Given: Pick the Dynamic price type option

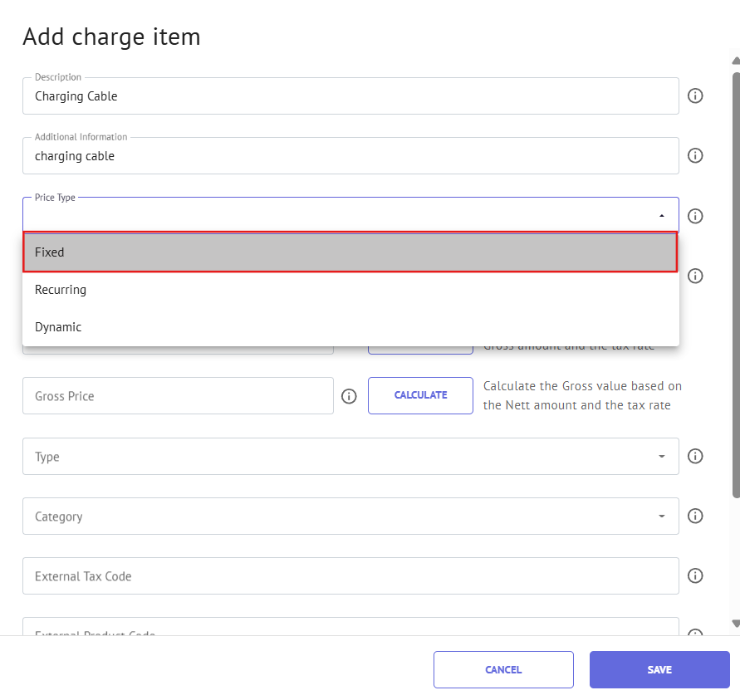Looking at the screenshot, I should coord(350,327).
